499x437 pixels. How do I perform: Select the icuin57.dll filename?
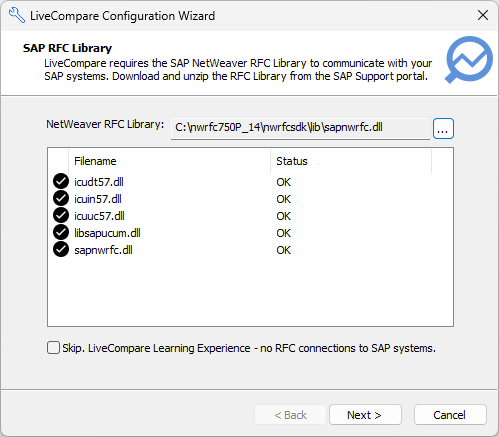98,199
